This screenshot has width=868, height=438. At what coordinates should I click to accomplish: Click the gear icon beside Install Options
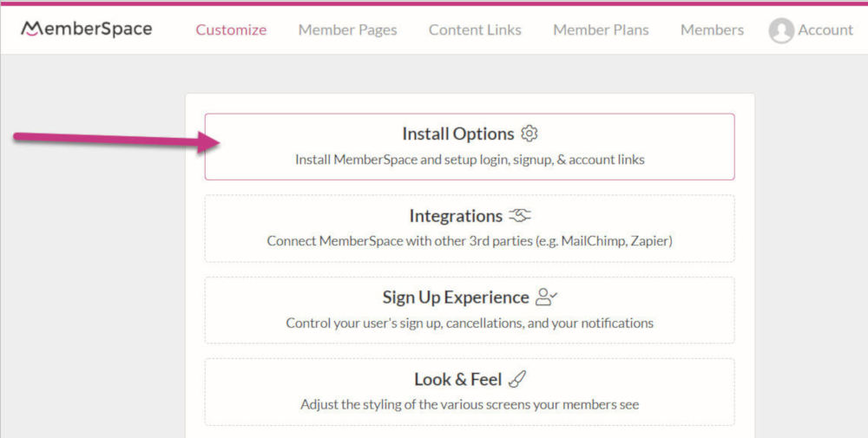(529, 134)
